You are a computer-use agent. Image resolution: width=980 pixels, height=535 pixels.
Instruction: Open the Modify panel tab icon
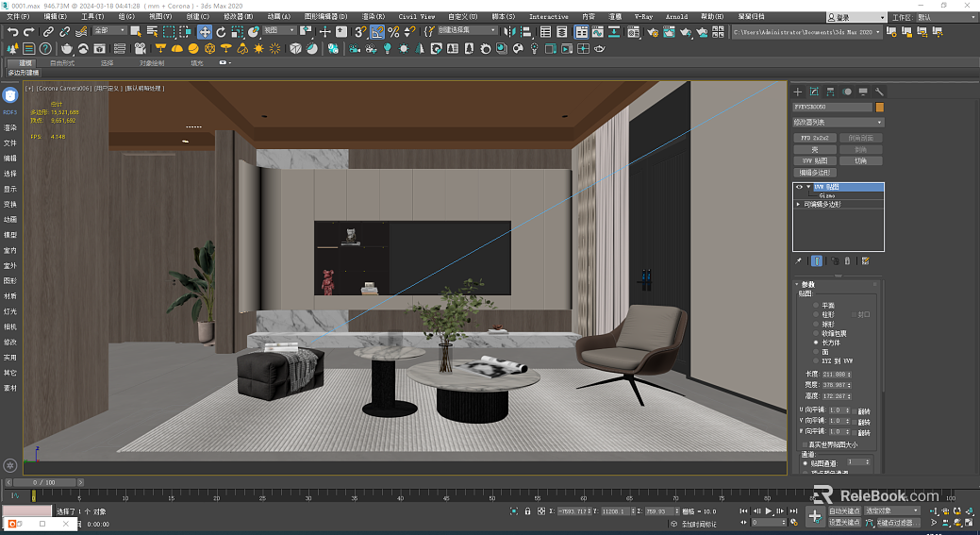[x=814, y=92]
